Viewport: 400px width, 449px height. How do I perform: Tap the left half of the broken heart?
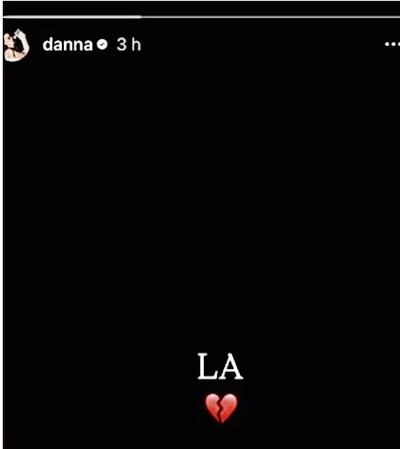[x=213, y=407]
